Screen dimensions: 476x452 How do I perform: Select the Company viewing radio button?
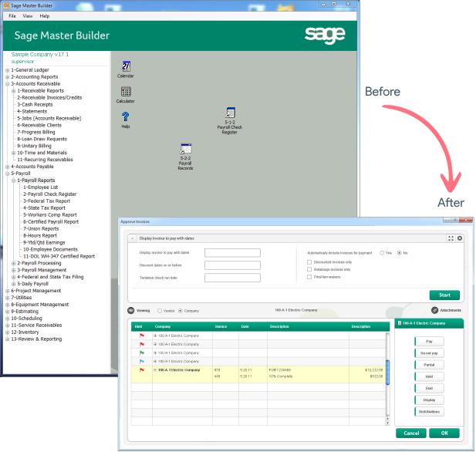pos(181,311)
